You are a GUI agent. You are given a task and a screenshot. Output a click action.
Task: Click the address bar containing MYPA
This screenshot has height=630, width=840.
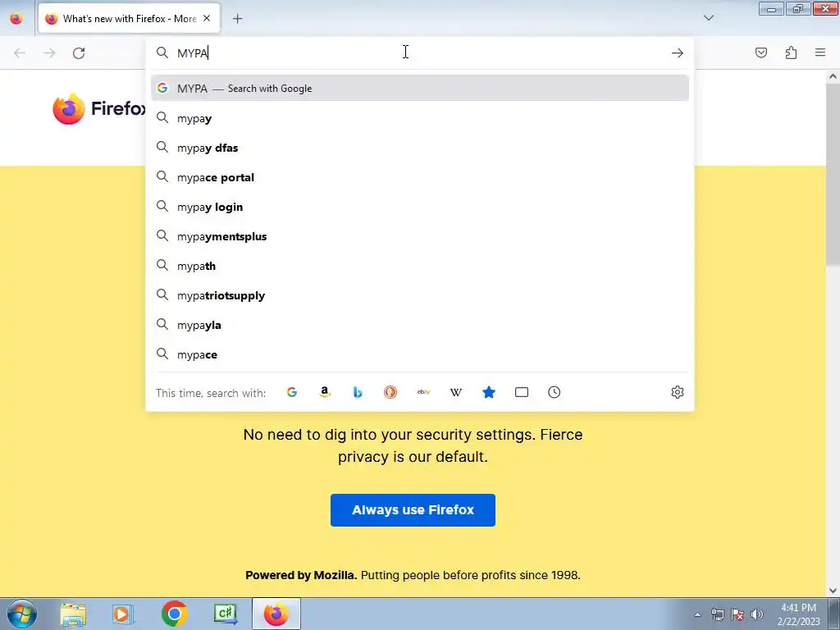[x=419, y=53]
